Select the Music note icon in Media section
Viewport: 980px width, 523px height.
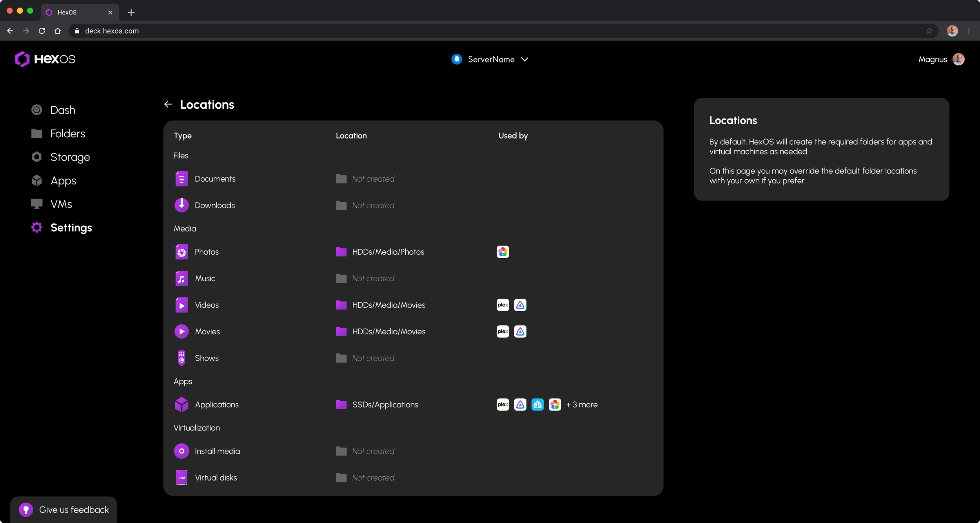click(x=181, y=278)
